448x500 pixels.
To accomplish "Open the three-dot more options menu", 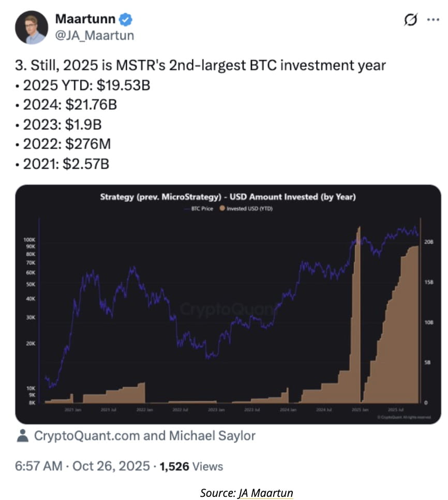I will point(432,20).
